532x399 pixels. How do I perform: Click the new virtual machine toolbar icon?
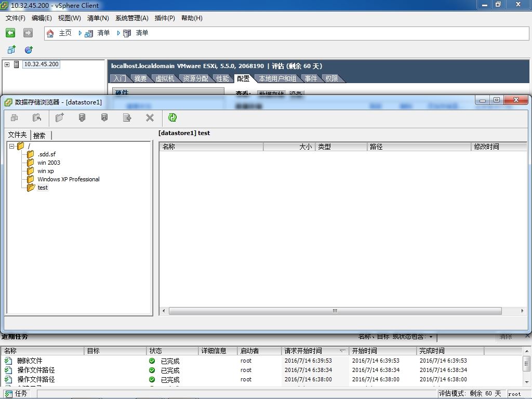click(11, 50)
